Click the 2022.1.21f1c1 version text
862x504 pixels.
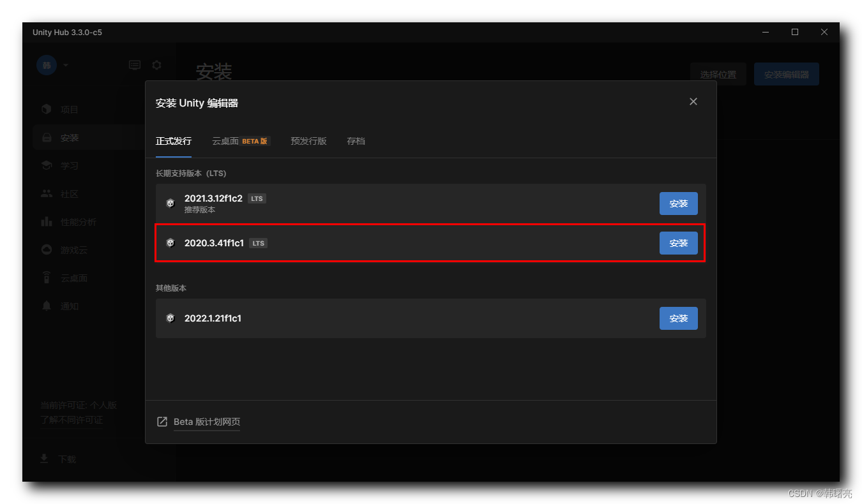[x=213, y=318]
